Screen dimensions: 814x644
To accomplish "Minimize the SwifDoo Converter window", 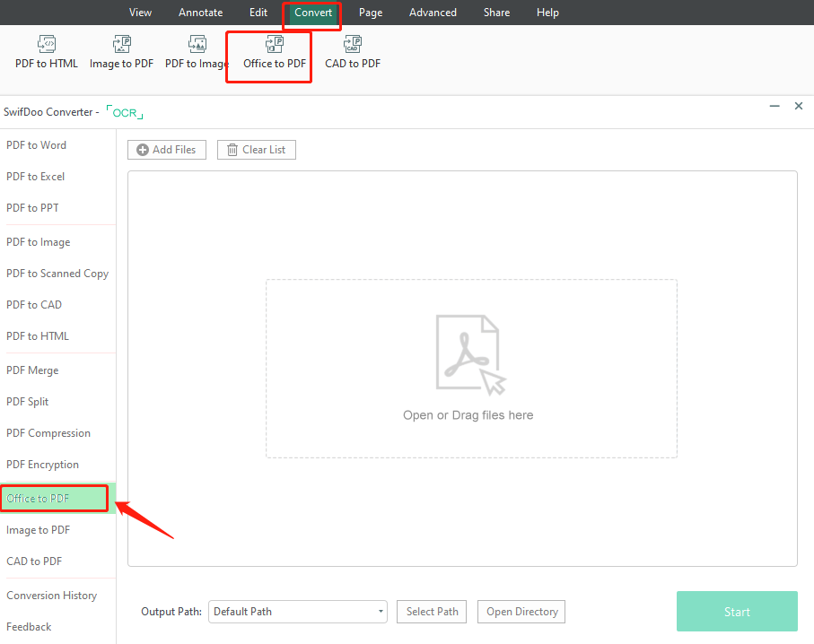I will [x=775, y=106].
